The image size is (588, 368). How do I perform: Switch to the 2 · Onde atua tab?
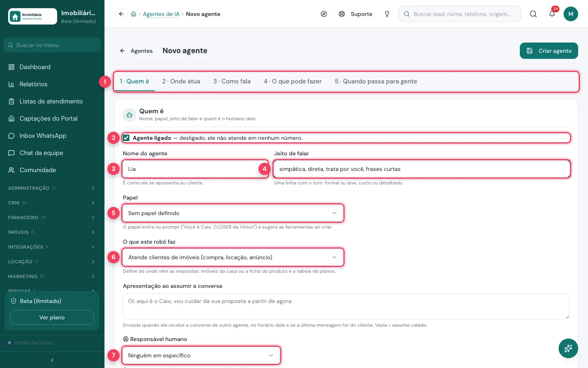tap(181, 81)
